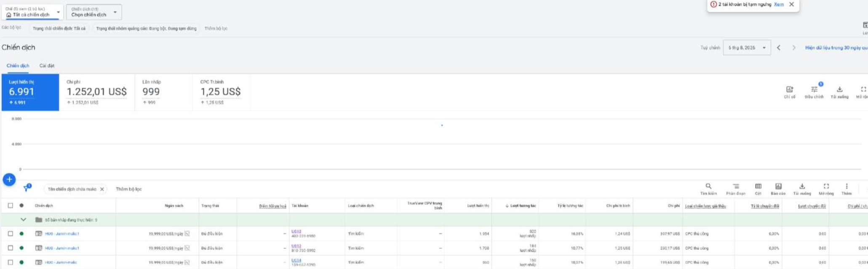868x269 pixels.
Task: Tick the select-all checkbox in table header
Action: tap(11, 205)
